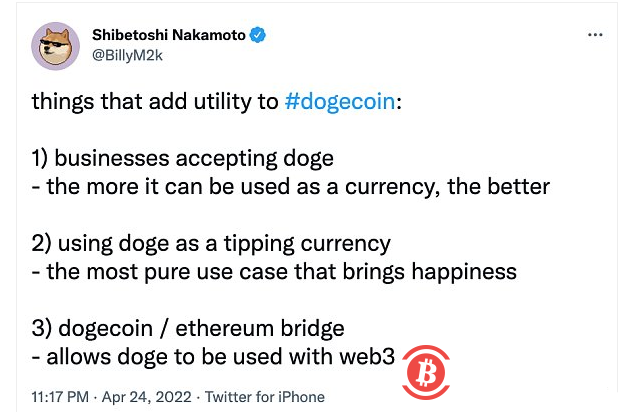The width and height of the screenshot is (620, 412).
Task: Click the @BillyM2k handle
Action: (128, 57)
